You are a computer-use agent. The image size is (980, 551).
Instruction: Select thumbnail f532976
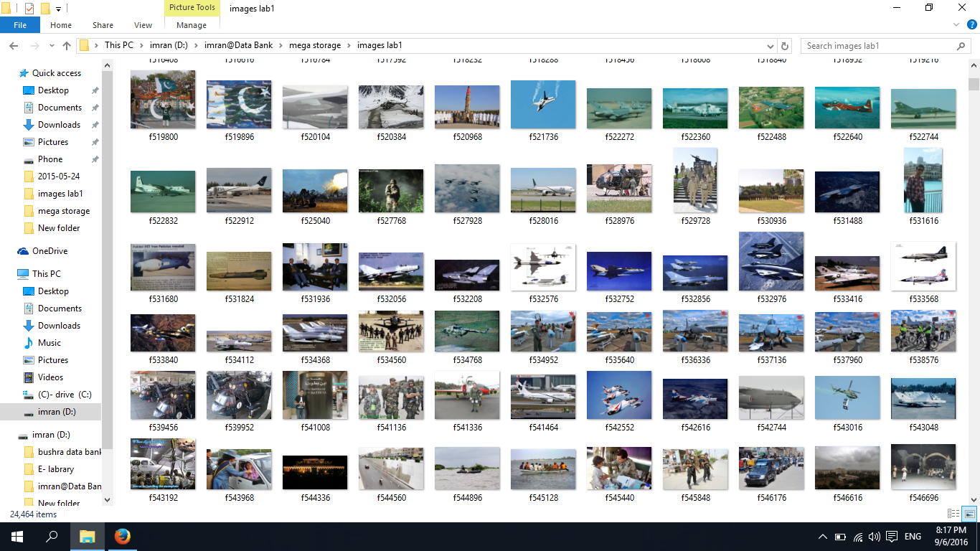[x=771, y=261]
